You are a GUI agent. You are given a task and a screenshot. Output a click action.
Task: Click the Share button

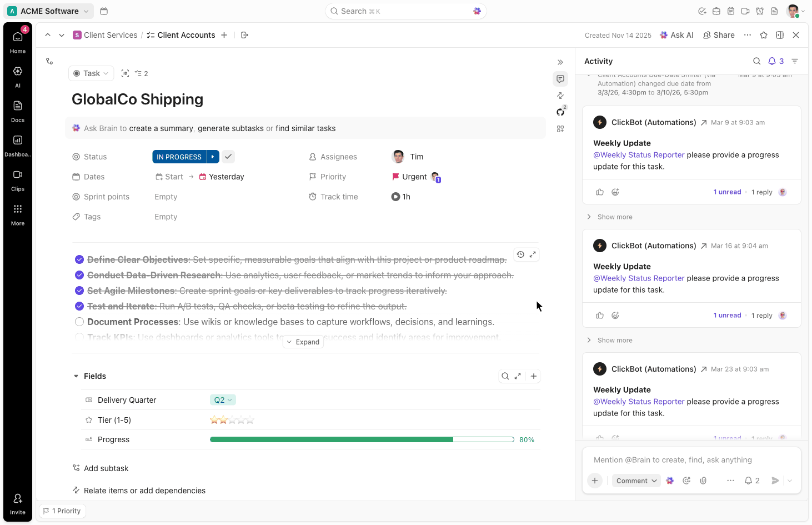719,35
